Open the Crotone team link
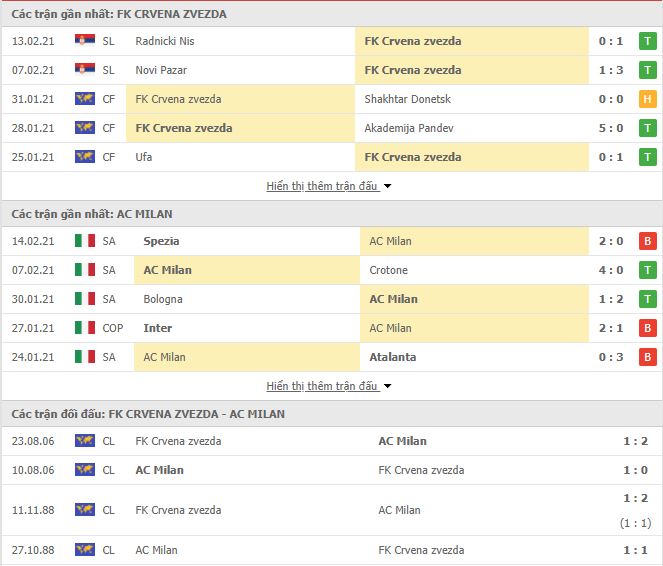The width and height of the screenshot is (663, 566). pyautogui.click(x=388, y=270)
